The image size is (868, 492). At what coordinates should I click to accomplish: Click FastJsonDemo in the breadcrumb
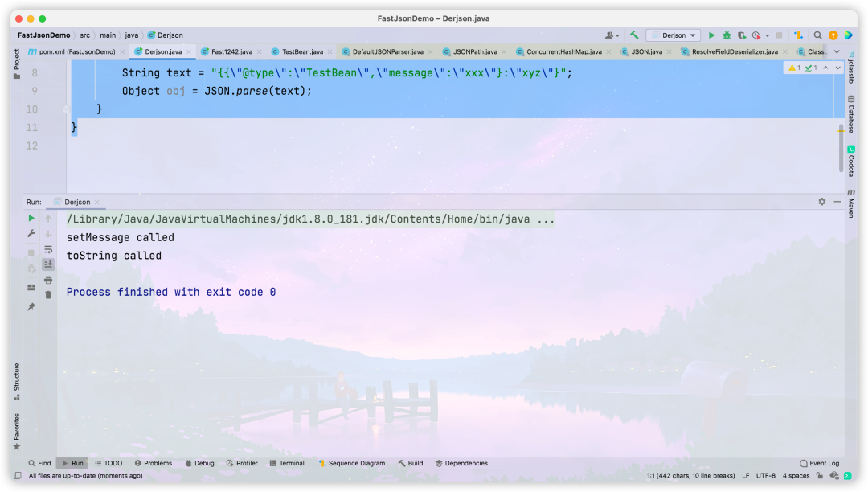[x=43, y=35]
